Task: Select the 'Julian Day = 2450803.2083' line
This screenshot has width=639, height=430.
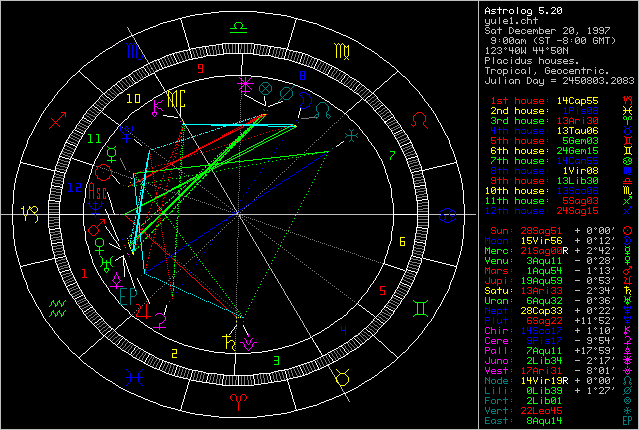Action: pos(559,81)
